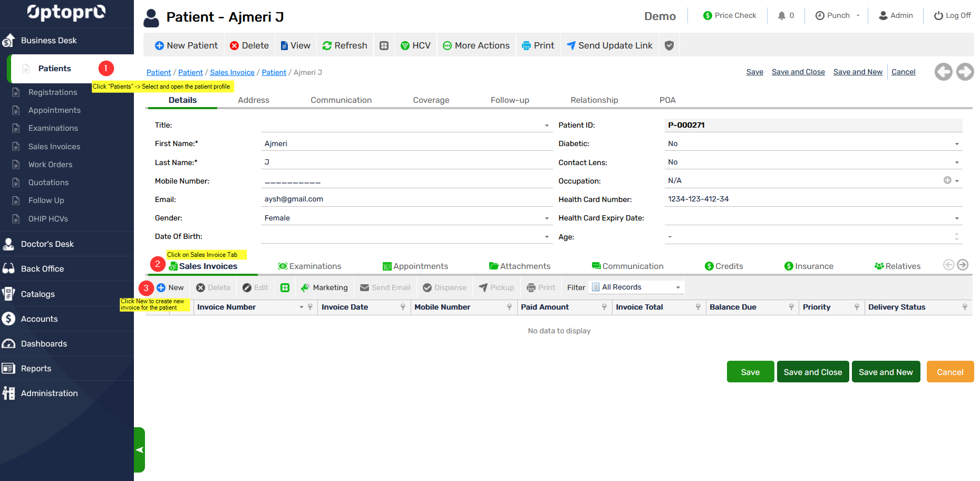The height and width of the screenshot is (481, 980).
Task: Open the Date Of Birth picker dropdown
Action: (x=547, y=237)
